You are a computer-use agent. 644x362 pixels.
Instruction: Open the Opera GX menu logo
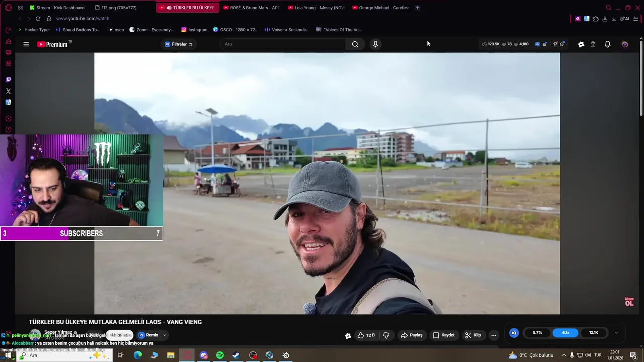tap(8, 8)
